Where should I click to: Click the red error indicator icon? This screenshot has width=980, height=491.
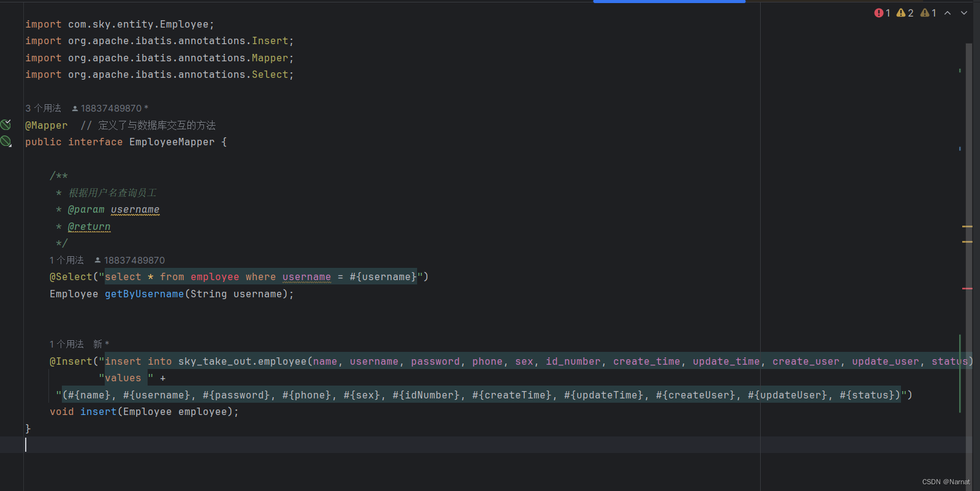(x=879, y=13)
